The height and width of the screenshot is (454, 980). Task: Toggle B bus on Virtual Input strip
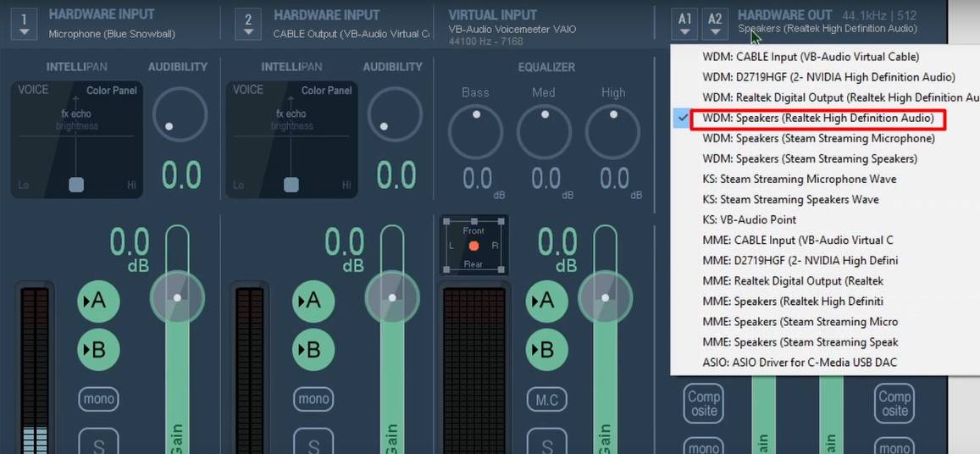[x=547, y=350]
